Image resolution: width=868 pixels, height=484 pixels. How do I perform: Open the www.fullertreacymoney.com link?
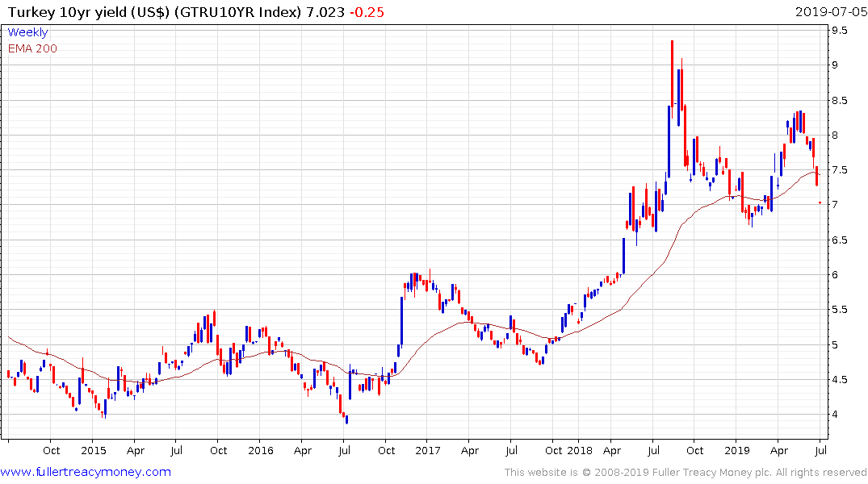(86, 472)
